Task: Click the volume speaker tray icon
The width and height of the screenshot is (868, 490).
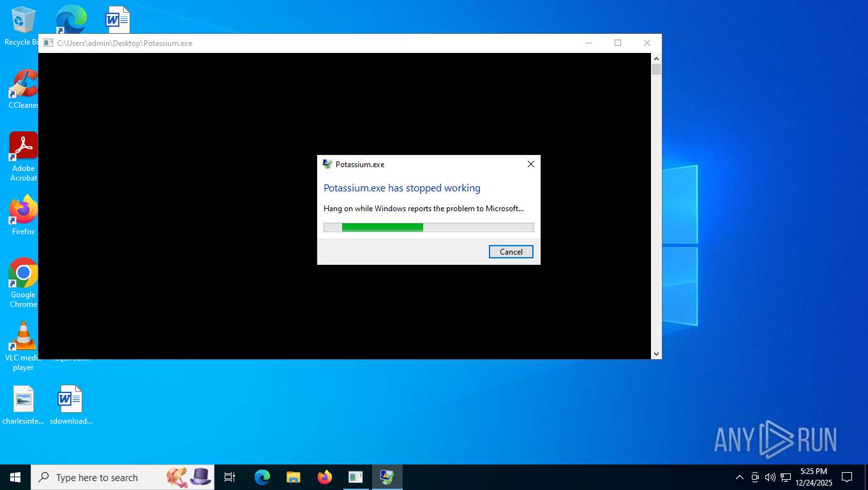Action: click(770, 477)
